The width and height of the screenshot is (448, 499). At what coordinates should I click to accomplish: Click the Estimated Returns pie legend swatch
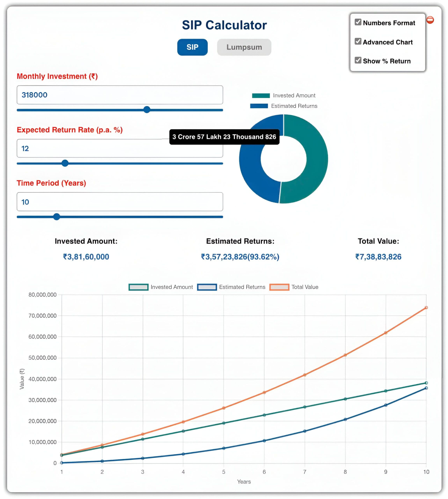click(x=259, y=106)
